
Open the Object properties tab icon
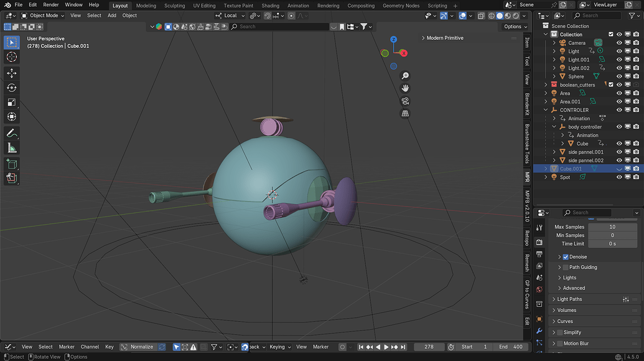click(539, 319)
